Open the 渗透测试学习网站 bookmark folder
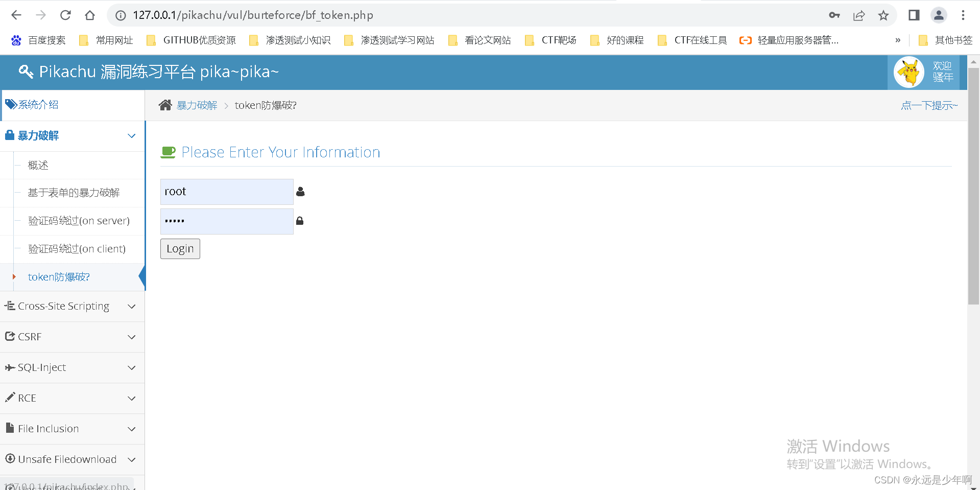Image resolution: width=980 pixels, height=490 pixels. (x=389, y=40)
